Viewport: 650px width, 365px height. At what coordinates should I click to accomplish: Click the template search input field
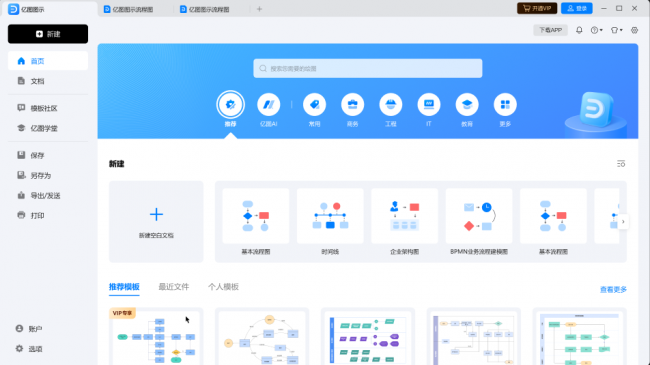368,68
